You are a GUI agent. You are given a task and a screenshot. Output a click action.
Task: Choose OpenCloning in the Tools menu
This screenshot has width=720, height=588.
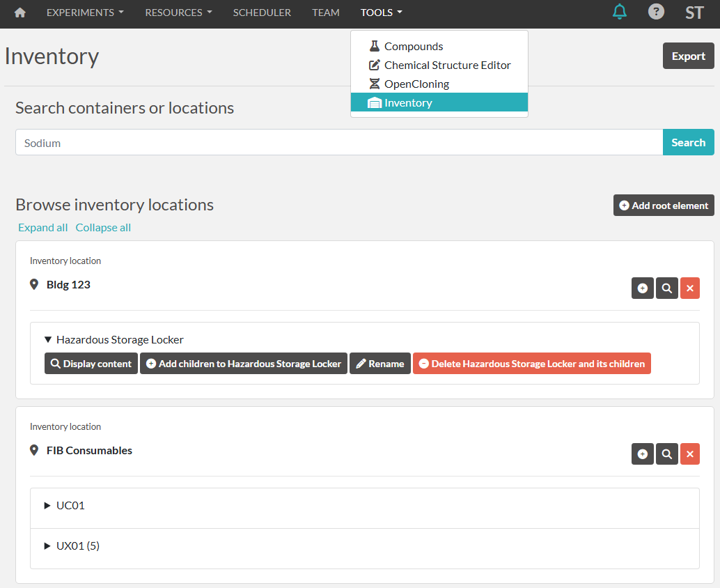point(416,84)
